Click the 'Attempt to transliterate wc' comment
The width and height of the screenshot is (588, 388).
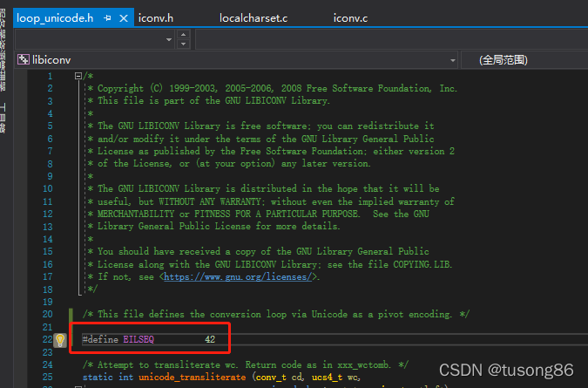pos(167,364)
